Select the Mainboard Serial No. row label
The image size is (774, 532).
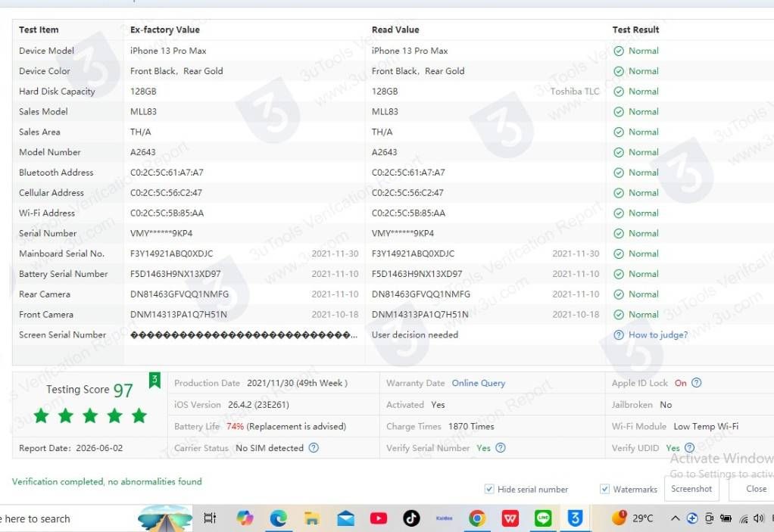[61, 254]
